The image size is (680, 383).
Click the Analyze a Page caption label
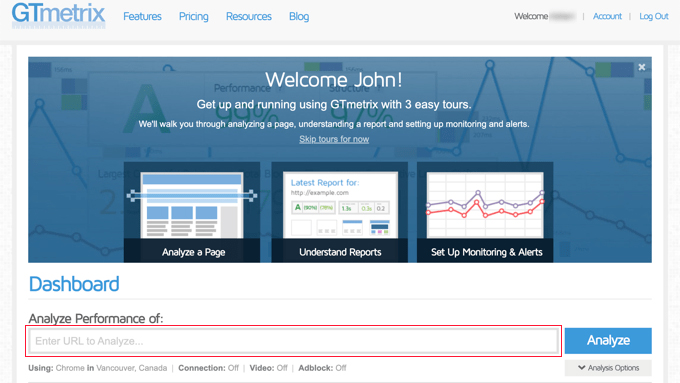tap(193, 252)
